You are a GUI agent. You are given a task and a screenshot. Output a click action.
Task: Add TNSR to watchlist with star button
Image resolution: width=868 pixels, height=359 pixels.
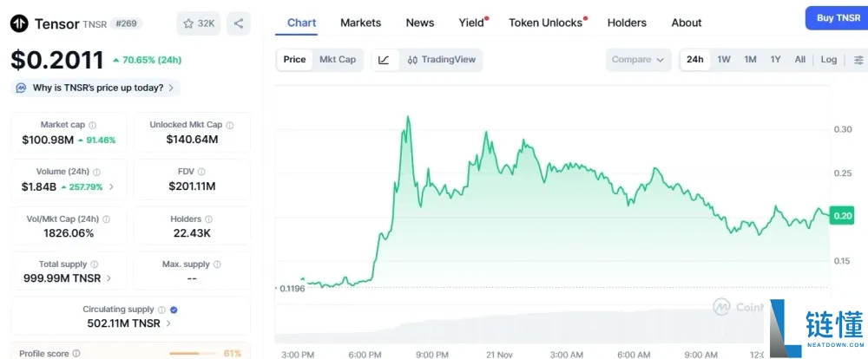(x=198, y=23)
